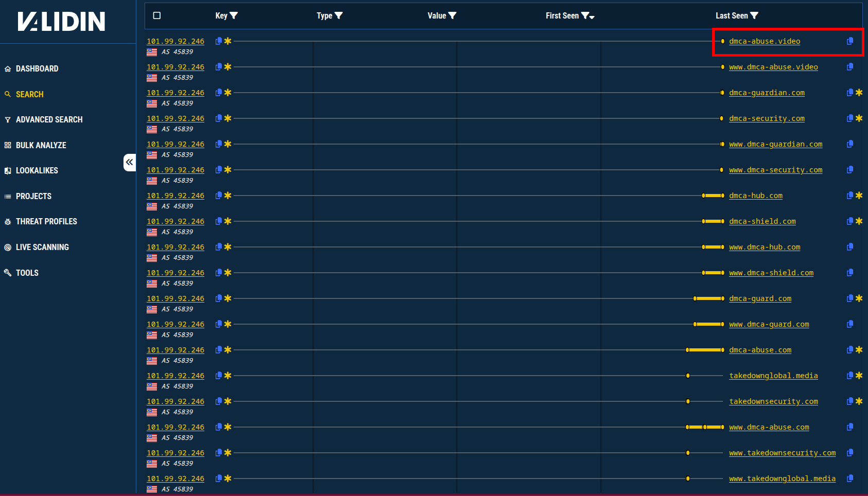Copy the dmca-abuse.video domain value

tap(850, 41)
